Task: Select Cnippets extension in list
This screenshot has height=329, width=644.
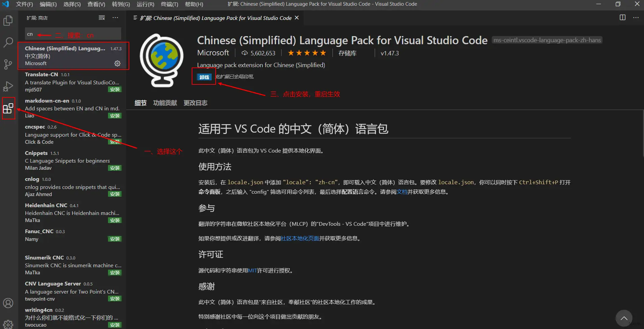Action: (73, 160)
